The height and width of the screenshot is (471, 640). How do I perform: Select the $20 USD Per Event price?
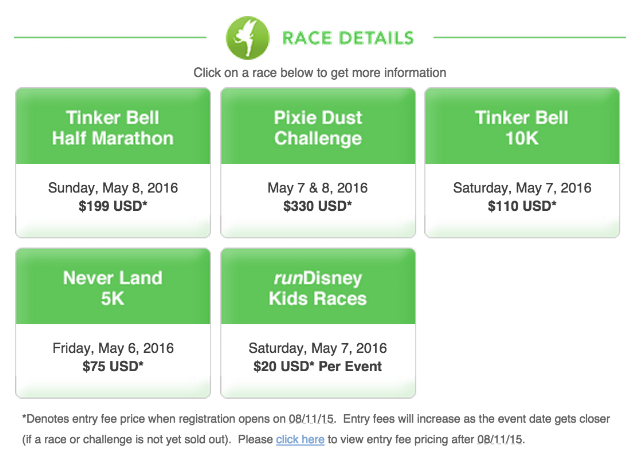(x=318, y=366)
